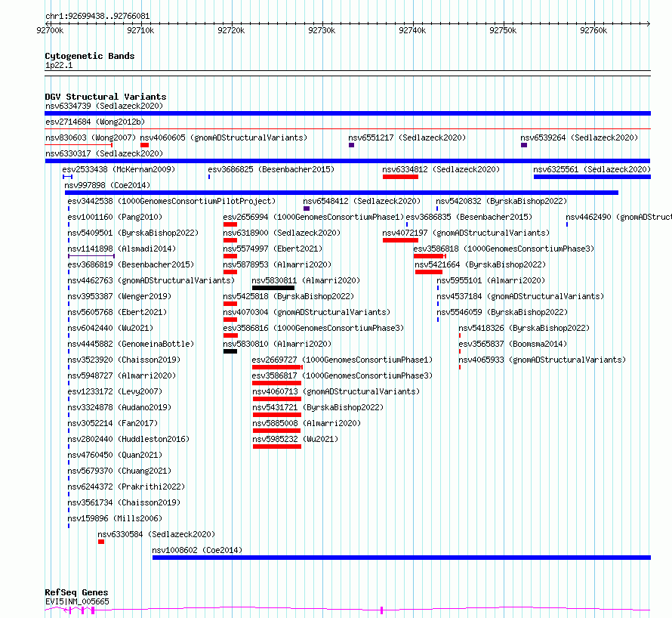672x618 pixels.
Task: Click blue bar under nsv6325561
Action: [592, 177]
